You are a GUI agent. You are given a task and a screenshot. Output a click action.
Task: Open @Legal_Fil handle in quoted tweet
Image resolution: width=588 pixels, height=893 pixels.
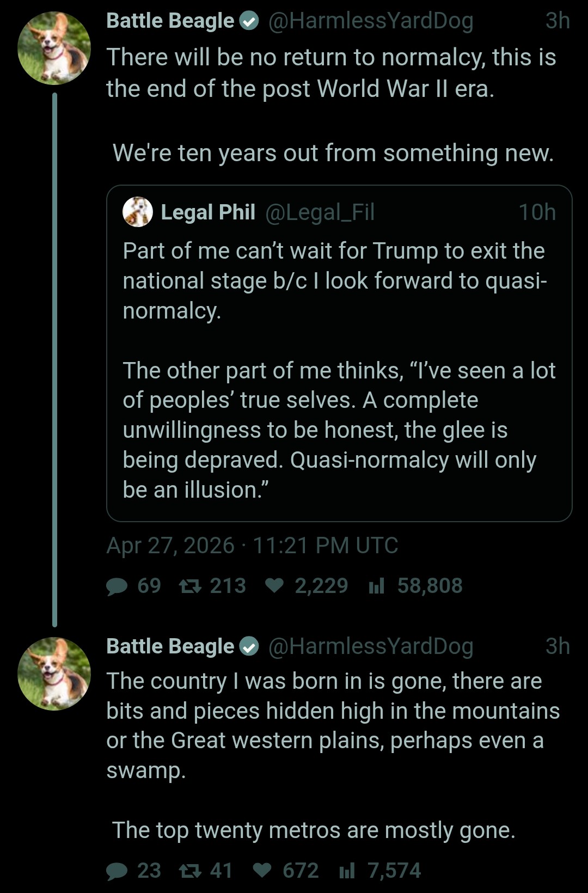click(x=320, y=212)
